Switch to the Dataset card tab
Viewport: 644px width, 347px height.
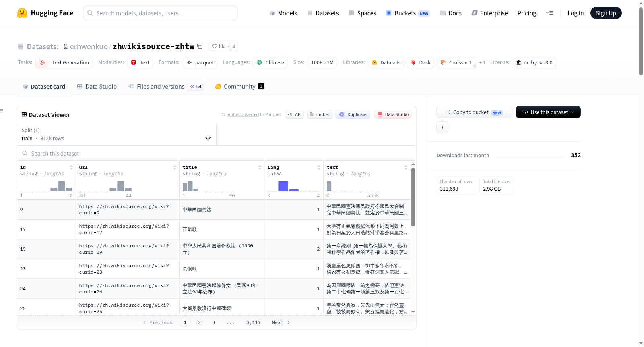click(x=44, y=87)
